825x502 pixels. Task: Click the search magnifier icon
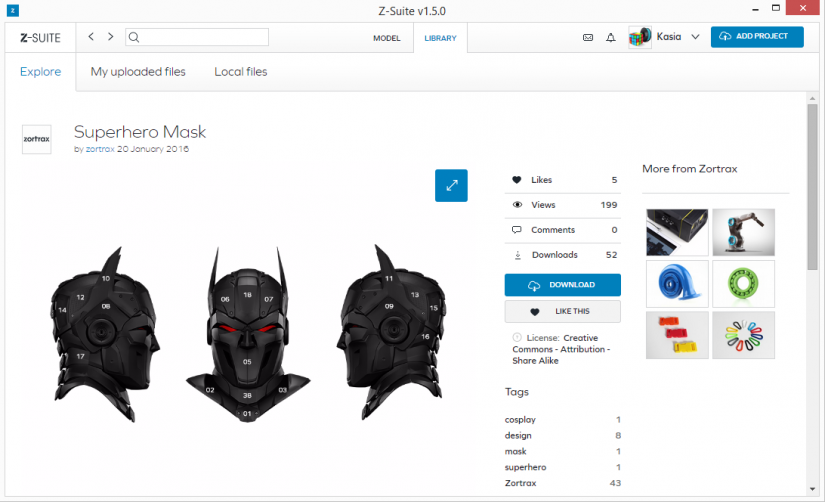pyautogui.click(x=134, y=37)
